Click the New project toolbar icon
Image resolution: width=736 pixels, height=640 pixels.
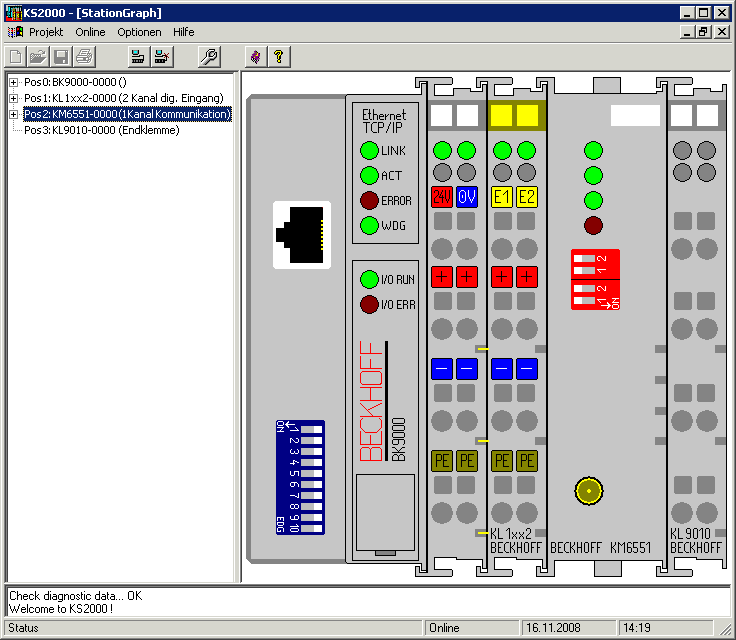pos(15,57)
